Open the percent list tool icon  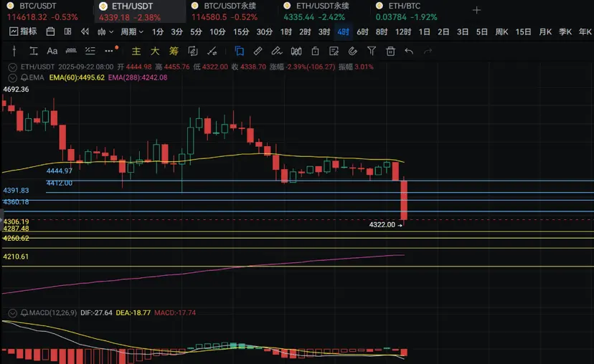point(90,51)
